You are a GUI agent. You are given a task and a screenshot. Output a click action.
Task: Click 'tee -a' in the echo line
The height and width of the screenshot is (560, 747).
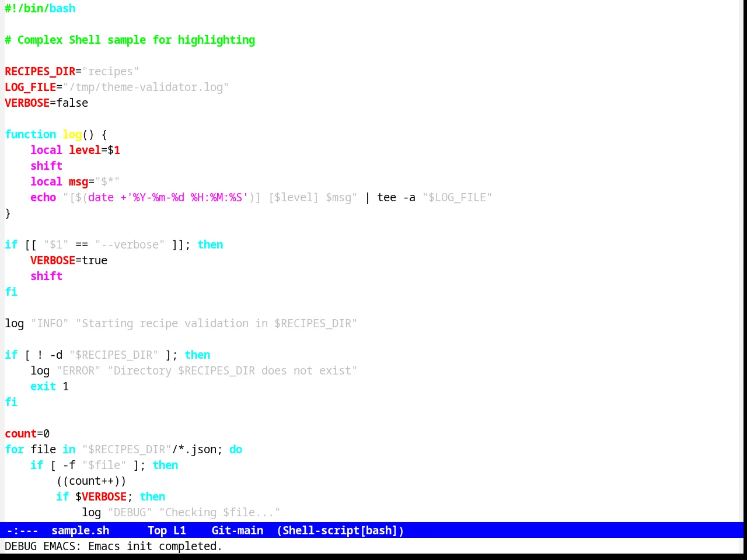click(x=396, y=197)
